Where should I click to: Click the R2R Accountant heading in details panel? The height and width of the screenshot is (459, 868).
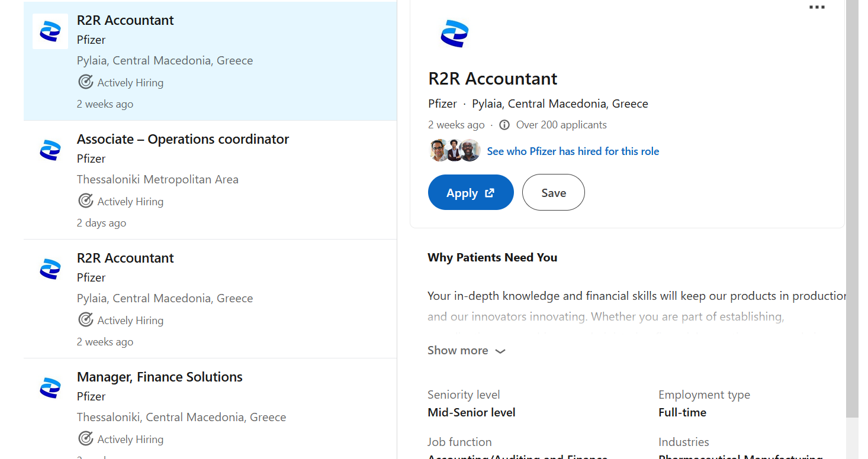click(x=493, y=79)
